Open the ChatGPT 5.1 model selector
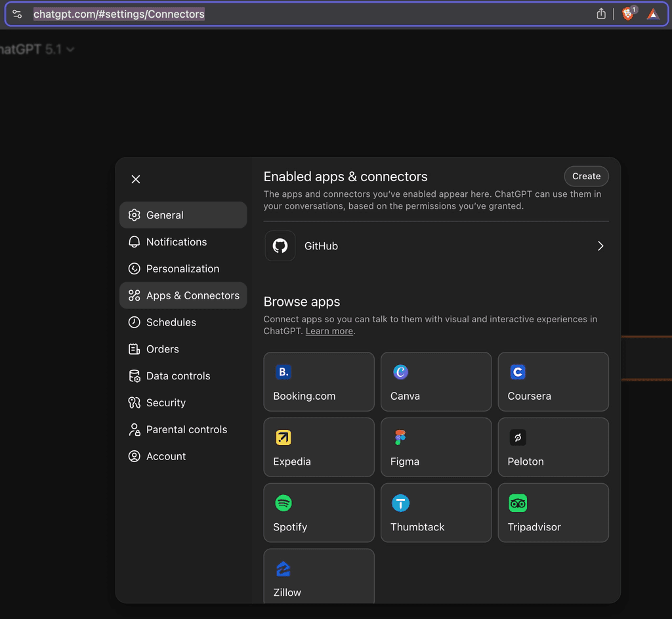 point(36,49)
